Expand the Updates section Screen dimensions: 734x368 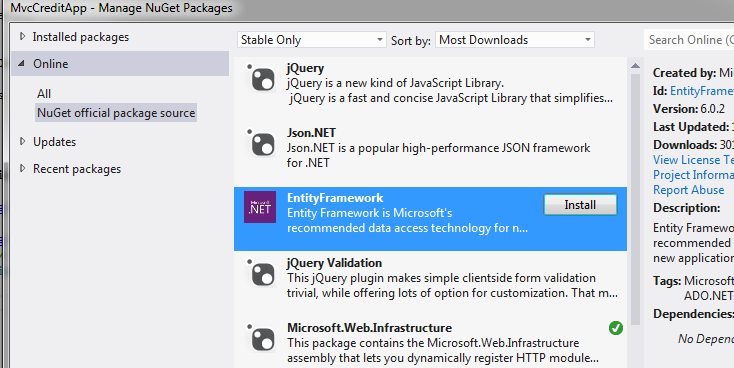click(22, 141)
